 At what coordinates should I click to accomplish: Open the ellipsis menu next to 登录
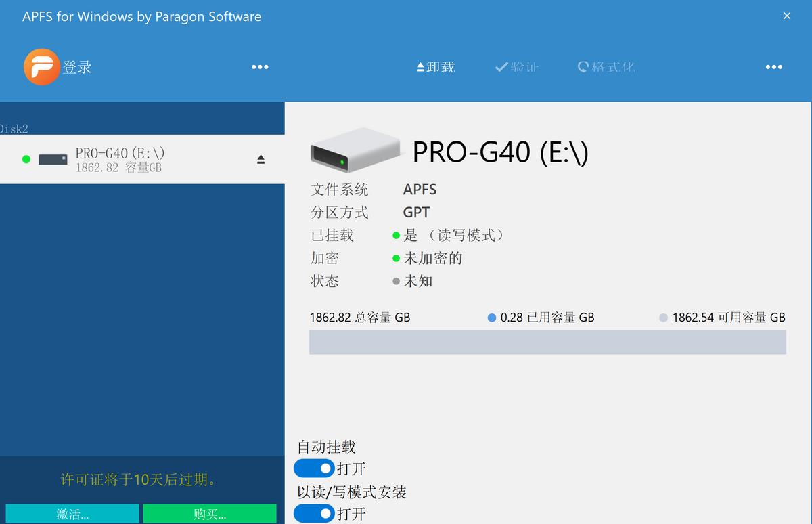(x=260, y=66)
